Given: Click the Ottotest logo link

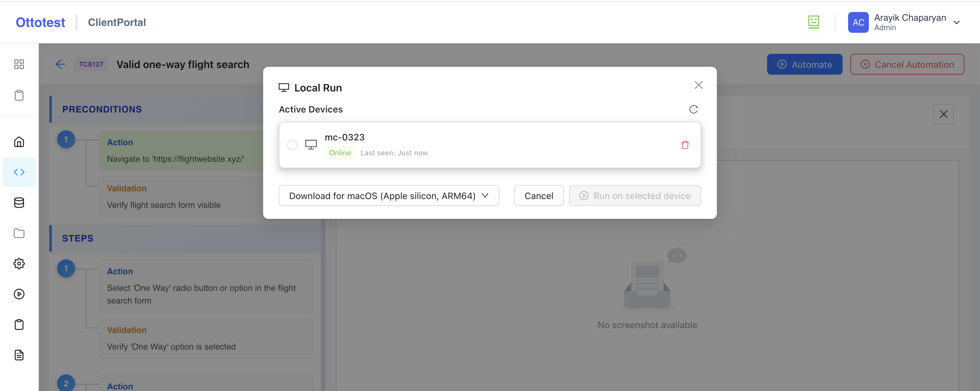Looking at the screenshot, I should coord(40,22).
